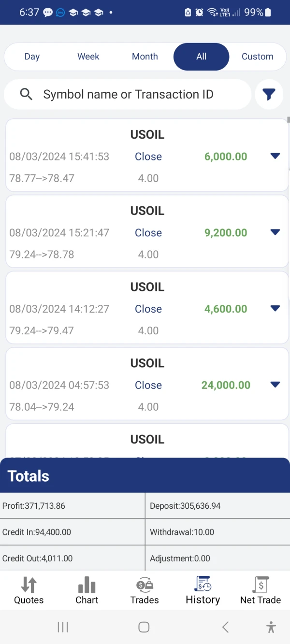Select the Week time range
Viewport: 290px width, 644px height.
tap(88, 57)
